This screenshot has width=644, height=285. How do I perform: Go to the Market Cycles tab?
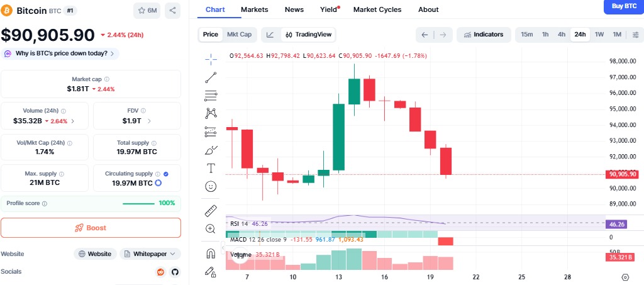click(x=377, y=9)
